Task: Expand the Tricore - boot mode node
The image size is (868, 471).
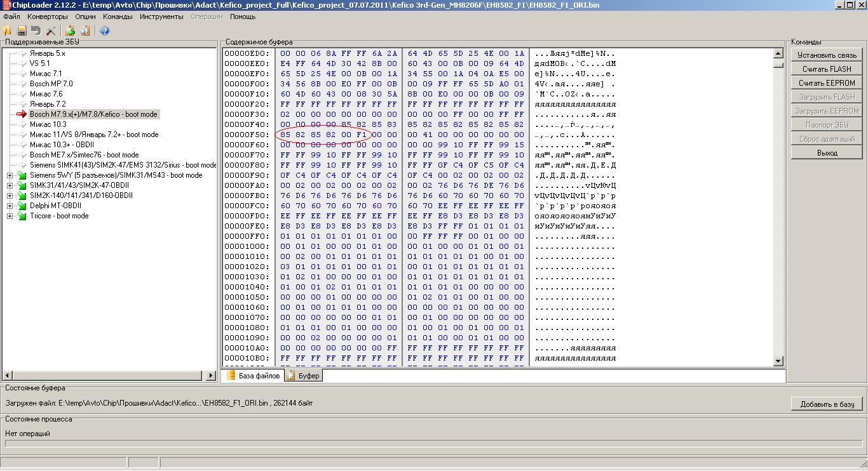Action: [x=10, y=216]
